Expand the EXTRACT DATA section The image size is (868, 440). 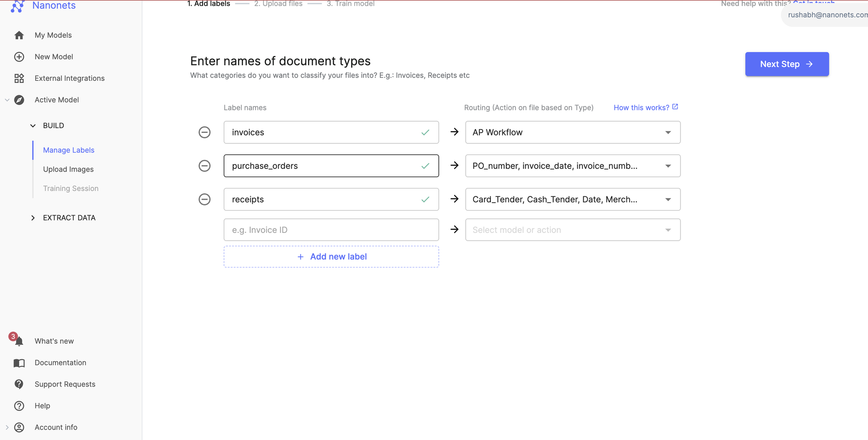point(33,218)
